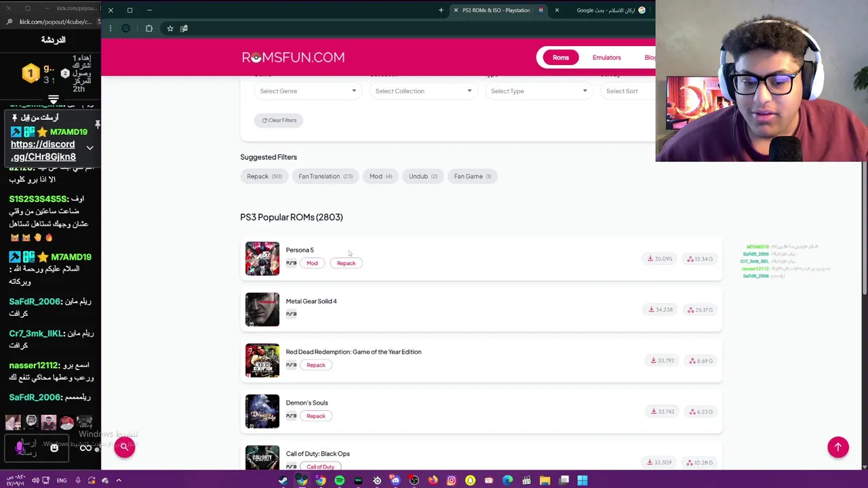868x488 pixels.
Task: Open the Roms navigation tab
Action: coord(560,58)
